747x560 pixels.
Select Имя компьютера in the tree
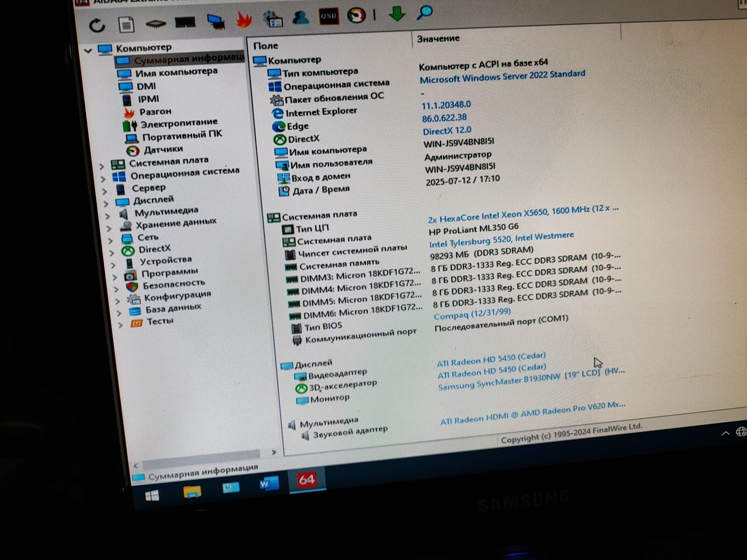167,72
